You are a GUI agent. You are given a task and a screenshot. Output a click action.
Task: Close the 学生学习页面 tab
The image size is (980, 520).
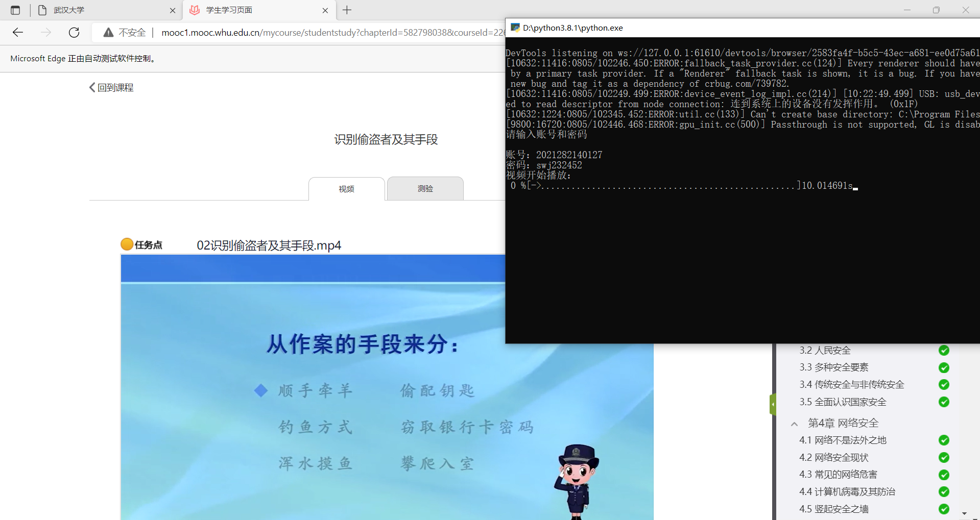tap(325, 10)
